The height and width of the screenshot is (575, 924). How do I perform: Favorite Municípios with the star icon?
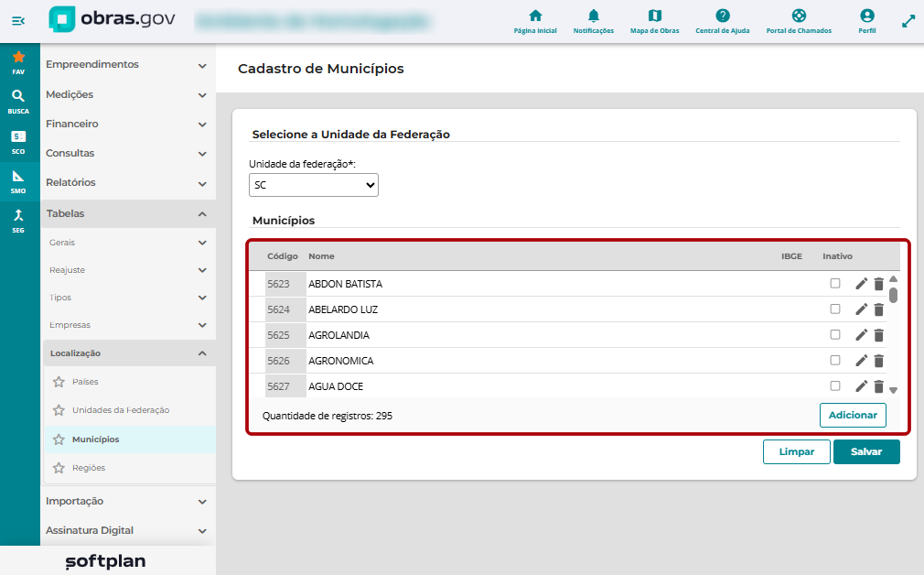[59, 439]
